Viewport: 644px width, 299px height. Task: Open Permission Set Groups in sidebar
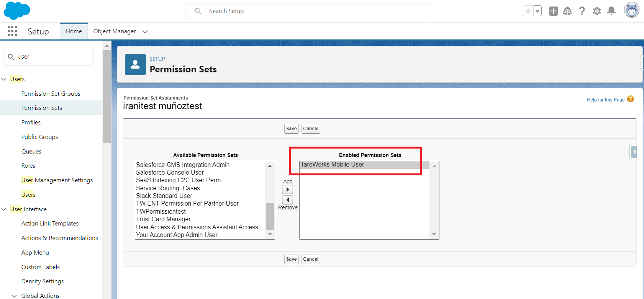tap(51, 94)
